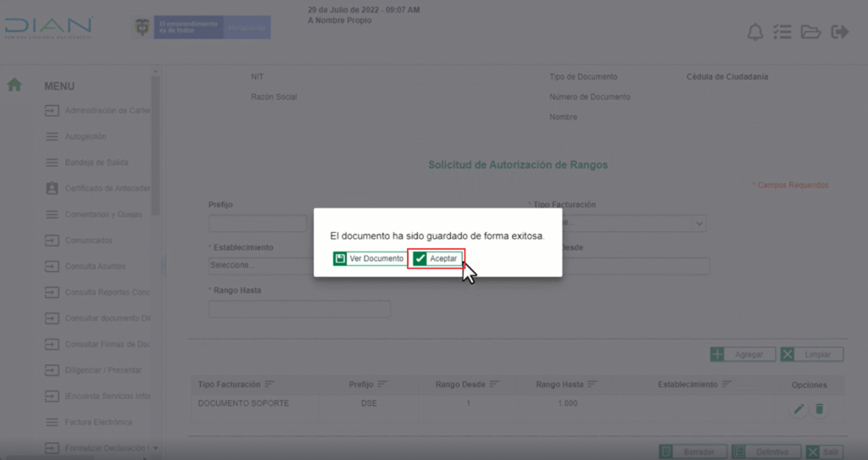This screenshot has height=460, width=868.
Task: Sort by Rango Desde column icon
Action: coord(494,384)
